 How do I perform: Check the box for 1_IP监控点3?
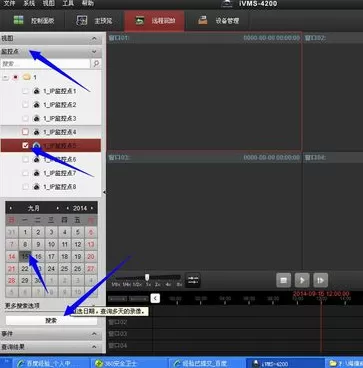[x=25, y=118]
